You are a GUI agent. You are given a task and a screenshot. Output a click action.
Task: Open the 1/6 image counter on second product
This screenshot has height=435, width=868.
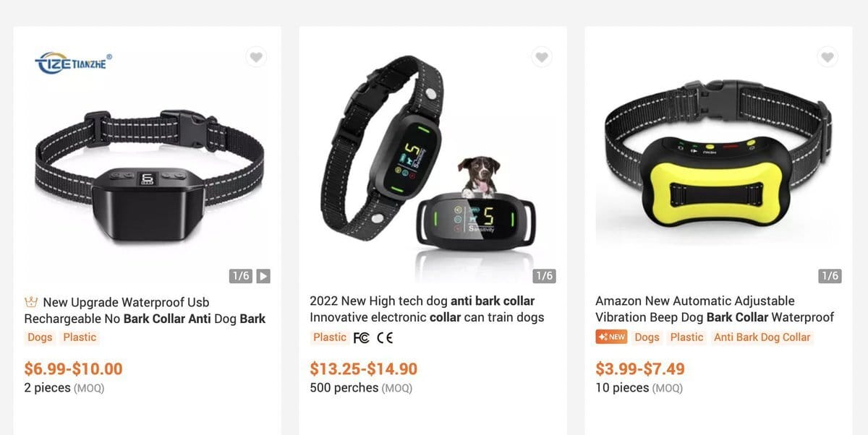[x=544, y=276]
